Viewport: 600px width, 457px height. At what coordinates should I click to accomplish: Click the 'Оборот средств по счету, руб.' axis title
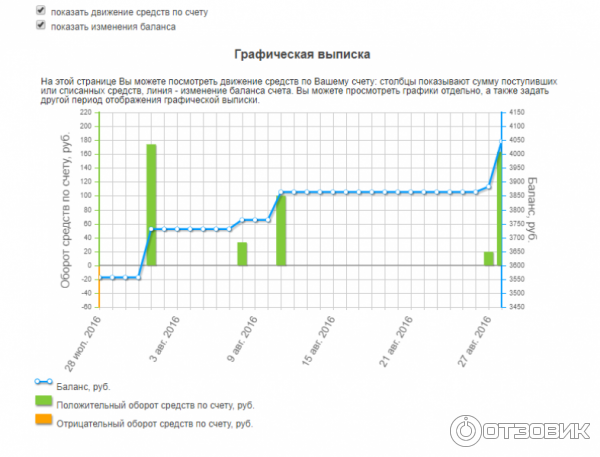pos(66,209)
